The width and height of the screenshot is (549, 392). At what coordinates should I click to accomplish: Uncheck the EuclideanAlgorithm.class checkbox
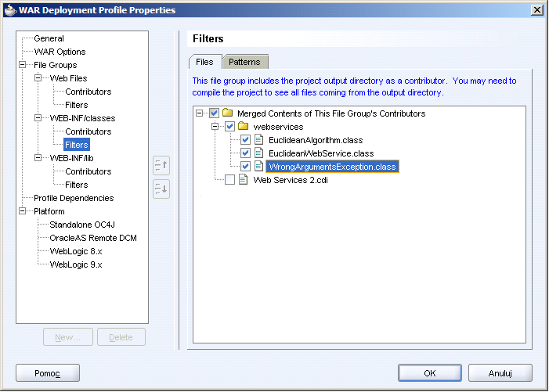tap(245, 140)
